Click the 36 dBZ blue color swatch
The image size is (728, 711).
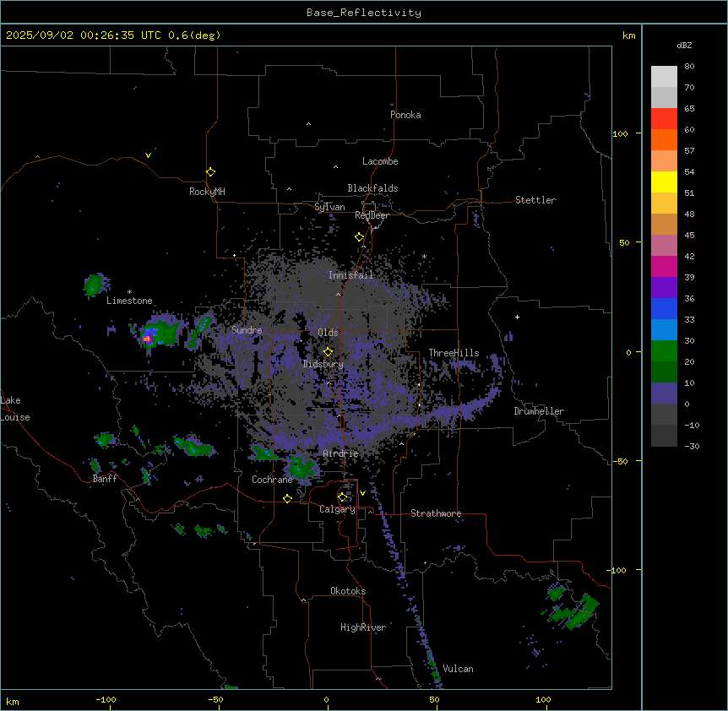coord(664,308)
